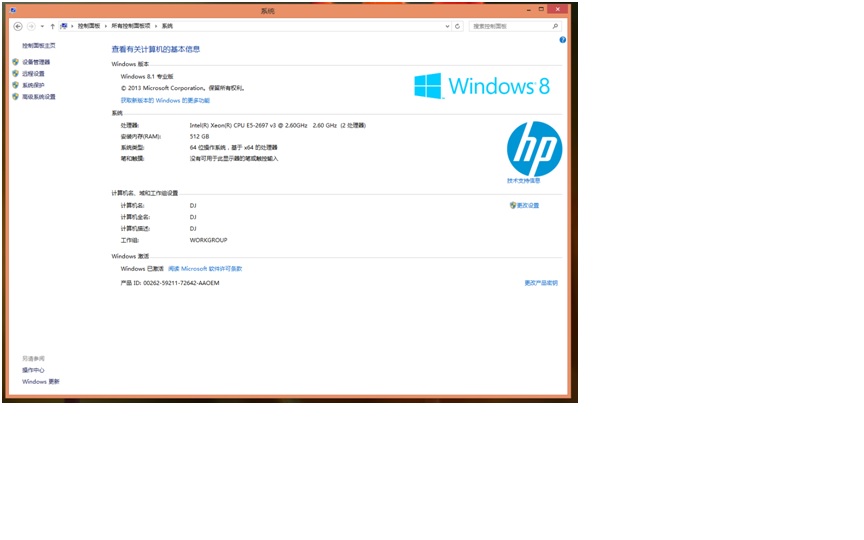Click the 64 位操作系统 system type value

(x=234, y=148)
